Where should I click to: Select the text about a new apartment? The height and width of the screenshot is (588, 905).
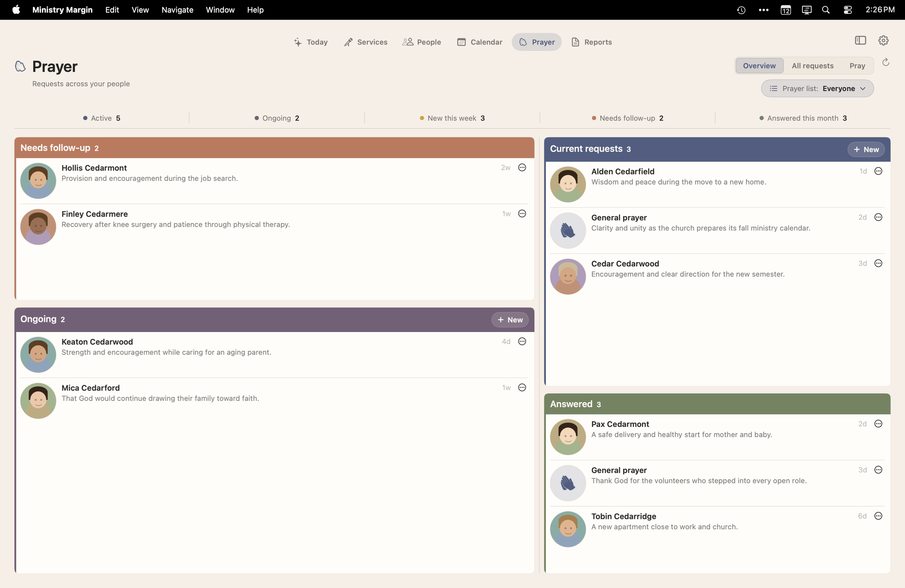click(x=664, y=527)
